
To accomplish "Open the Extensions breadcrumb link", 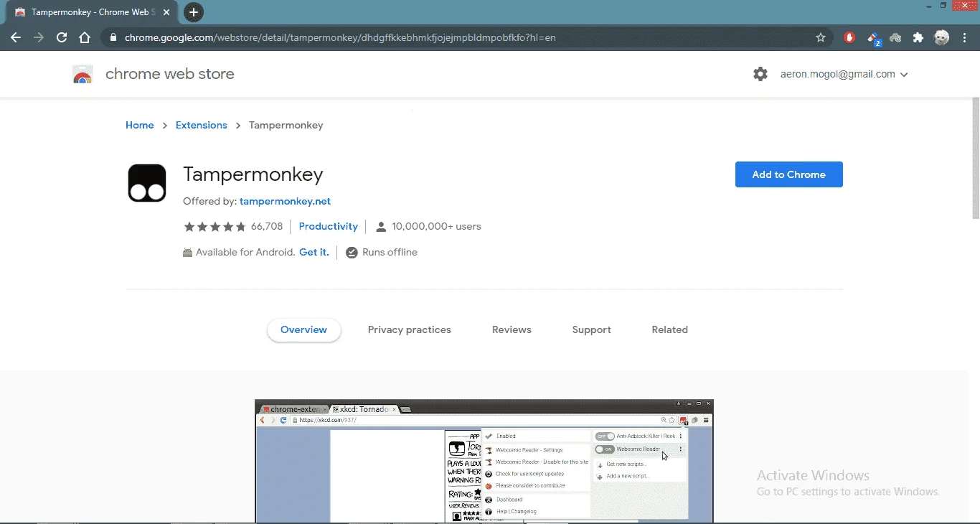I will pyautogui.click(x=202, y=125).
